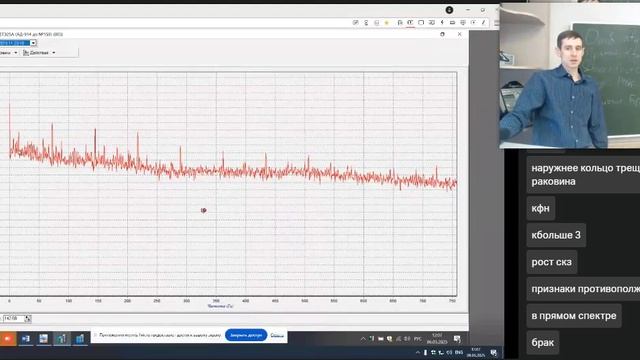The height and width of the screenshot is (360, 640).
Task: Click the black circular icon in the title bar
Action: [x=449, y=10]
